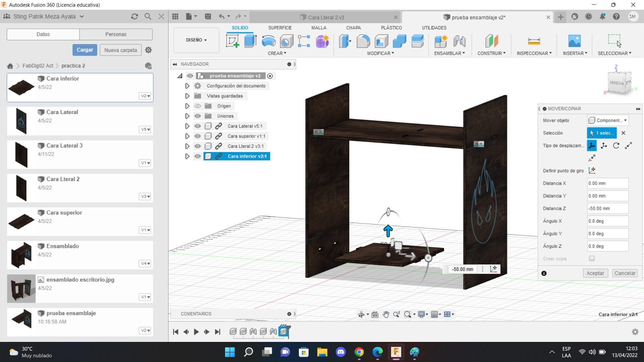This screenshot has height=362, width=644.
Task: Click the Nueva carpeta button
Action: tap(120, 50)
